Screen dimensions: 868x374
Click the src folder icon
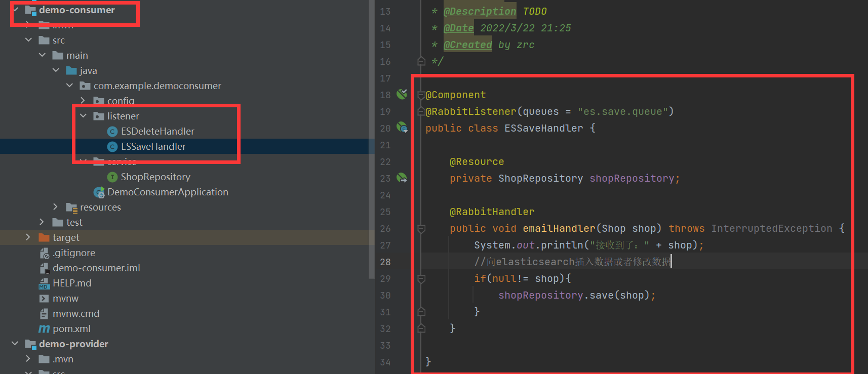point(44,40)
